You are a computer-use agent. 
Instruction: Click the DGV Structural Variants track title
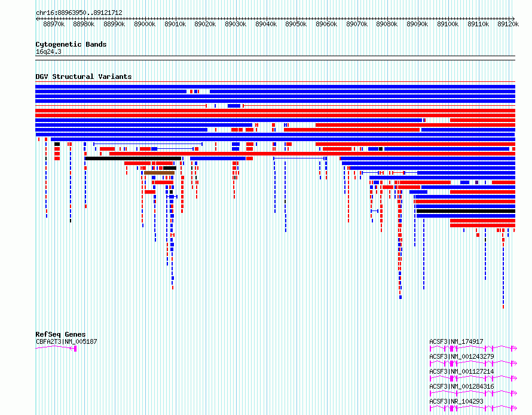[84, 77]
